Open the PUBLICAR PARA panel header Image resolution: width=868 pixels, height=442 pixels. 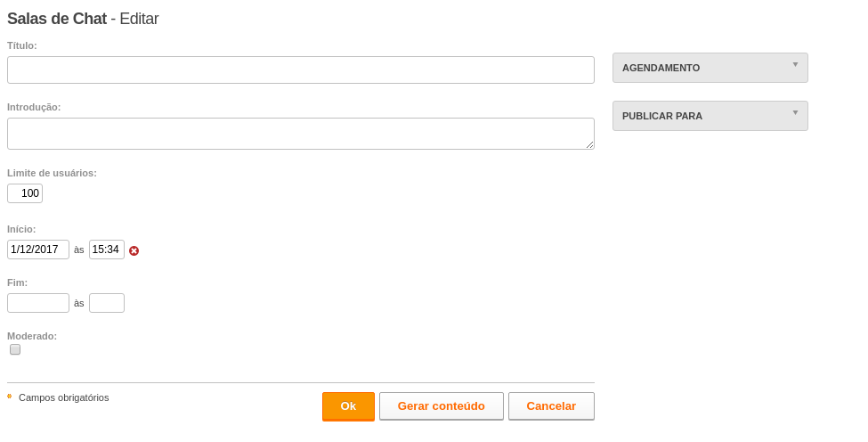[x=710, y=116]
